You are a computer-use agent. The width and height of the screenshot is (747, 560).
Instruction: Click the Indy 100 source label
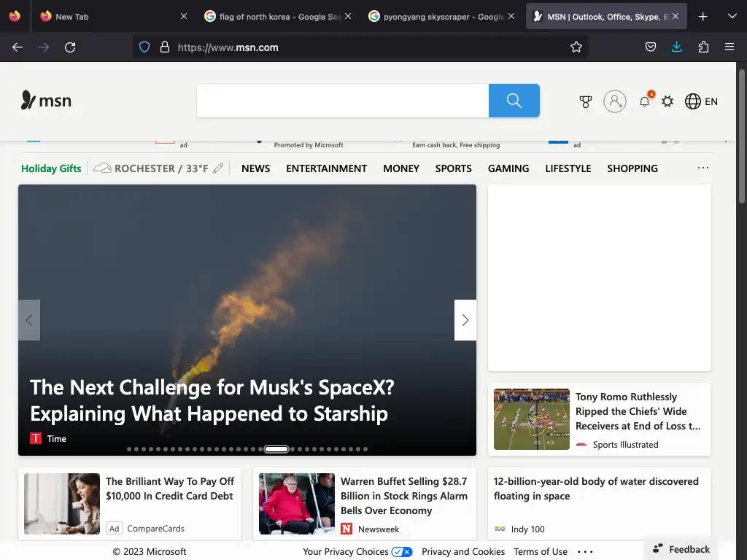click(x=528, y=529)
